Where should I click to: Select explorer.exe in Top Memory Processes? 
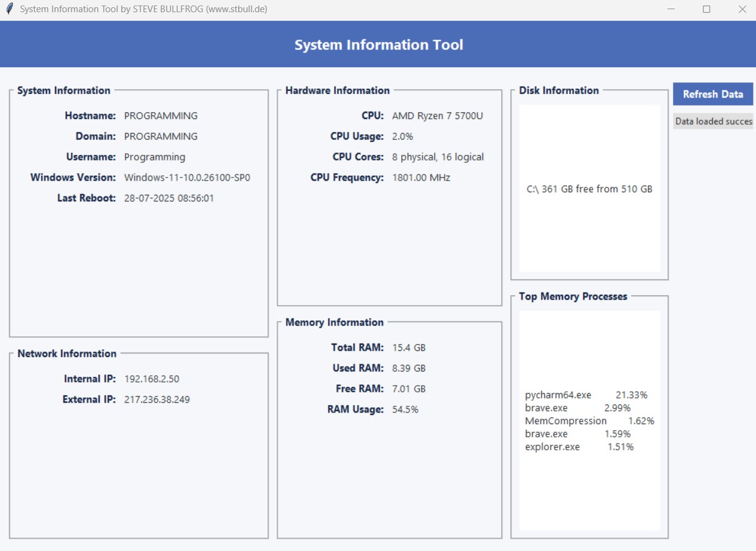pyautogui.click(x=552, y=447)
